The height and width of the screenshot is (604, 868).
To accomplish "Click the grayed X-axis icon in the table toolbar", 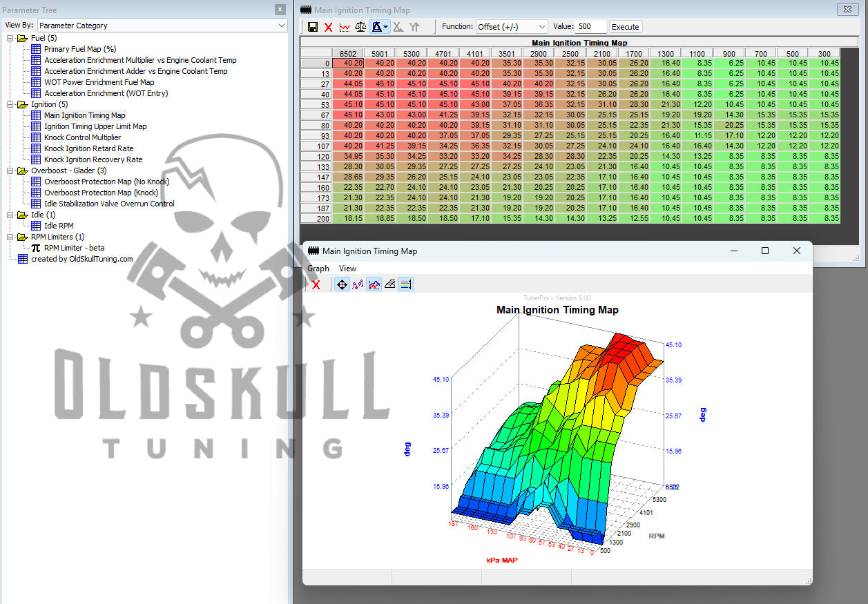I will 398,27.
